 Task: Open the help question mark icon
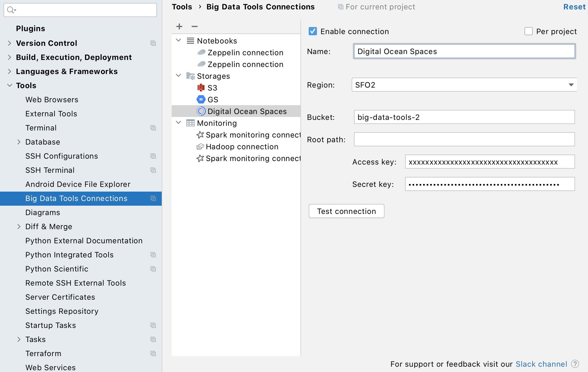coord(575,364)
